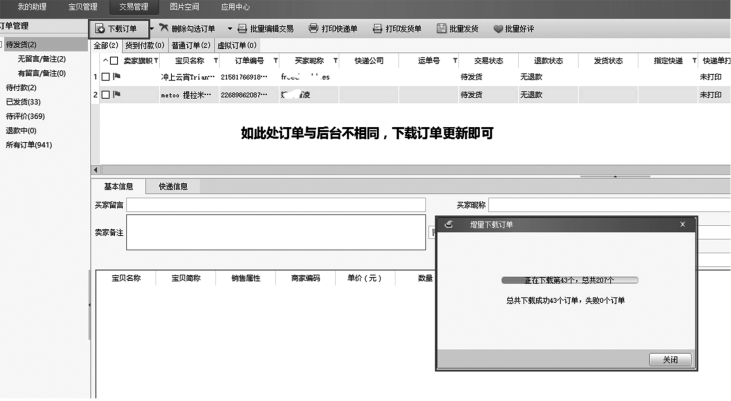
Task: Select the 货到付款(0) order tab
Action: 145,45
